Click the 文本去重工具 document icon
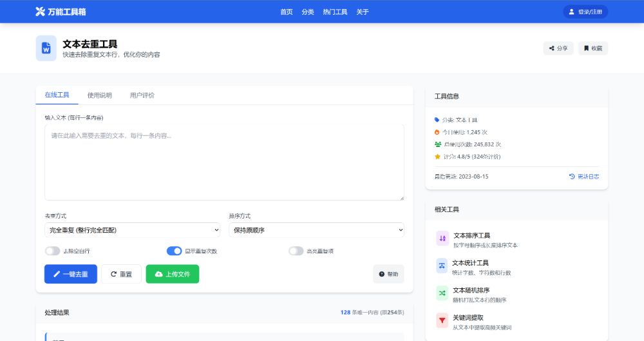Viewport: 644px width, 341px height. pyautogui.click(x=46, y=48)
